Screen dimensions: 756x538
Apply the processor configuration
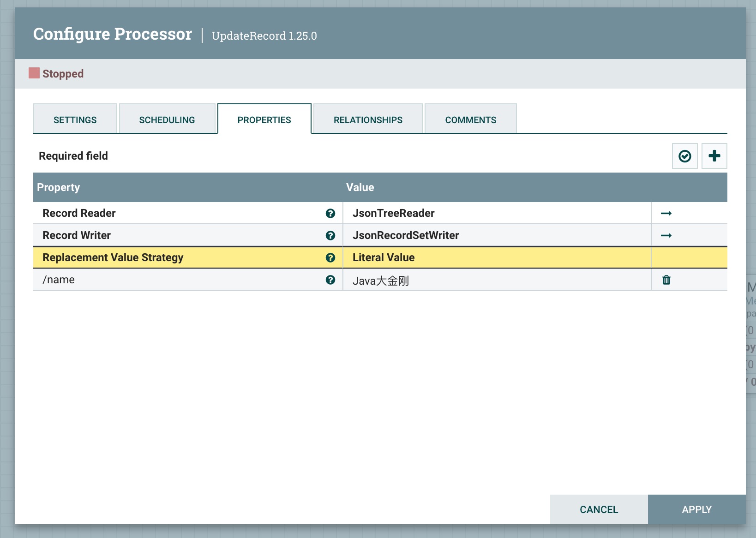(x=697, y=509)
